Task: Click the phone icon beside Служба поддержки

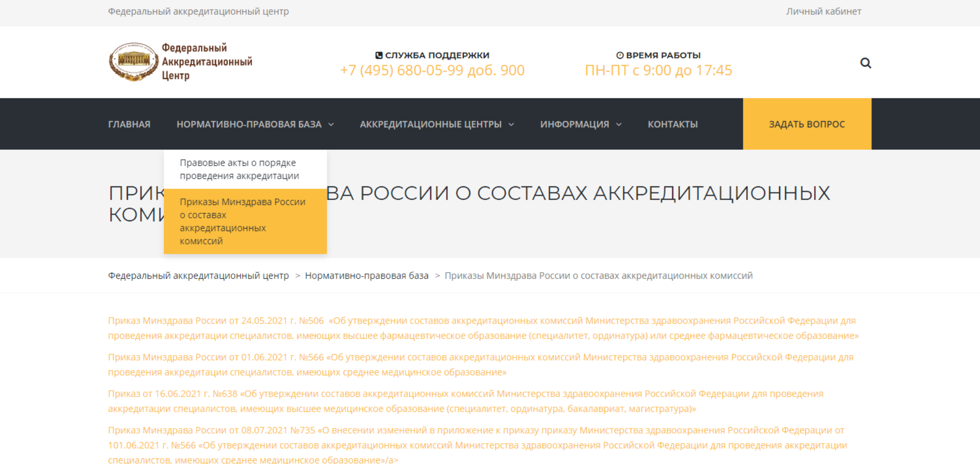Action: 379,55
